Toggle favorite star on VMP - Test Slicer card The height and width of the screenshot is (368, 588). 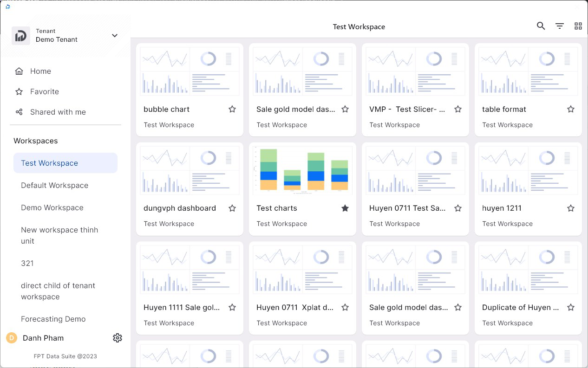click(458, 109)
